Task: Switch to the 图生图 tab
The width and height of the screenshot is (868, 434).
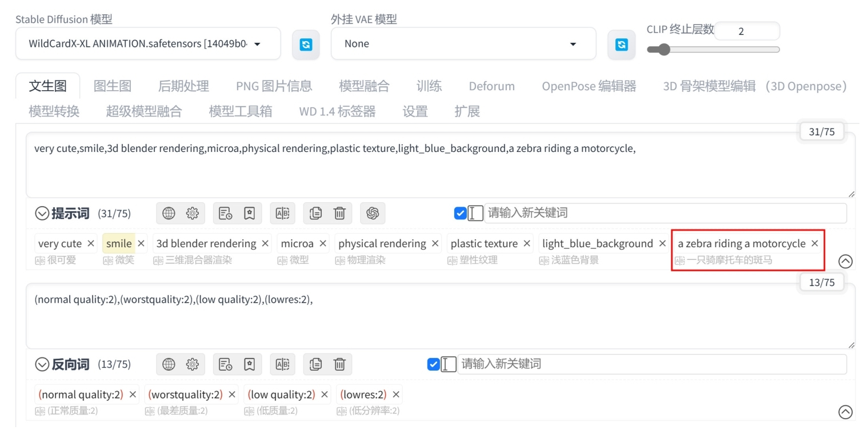Action: pyautogui.click(x=113, y=86)
